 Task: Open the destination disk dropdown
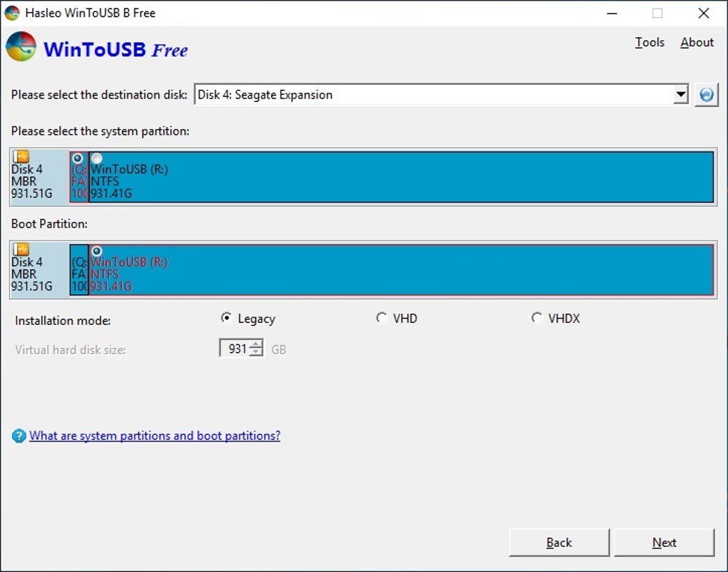click(x=680, y=94)
